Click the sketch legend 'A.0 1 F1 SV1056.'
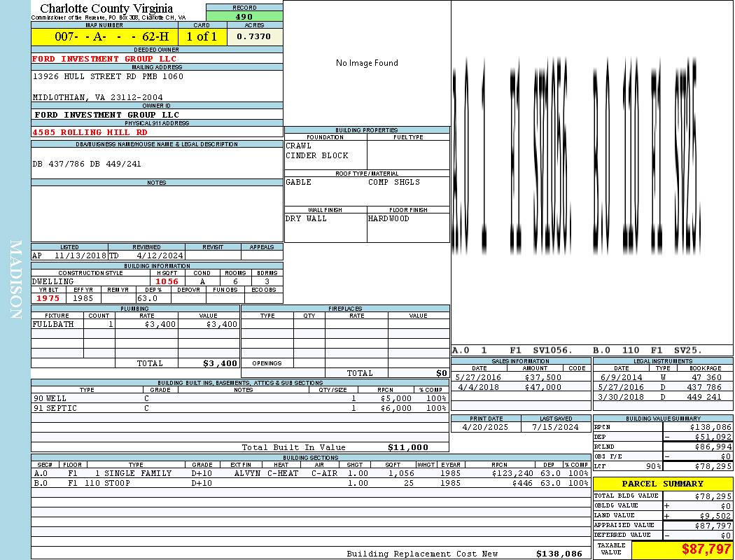Screen dimensions: 735x560 (x=512, y=351)
